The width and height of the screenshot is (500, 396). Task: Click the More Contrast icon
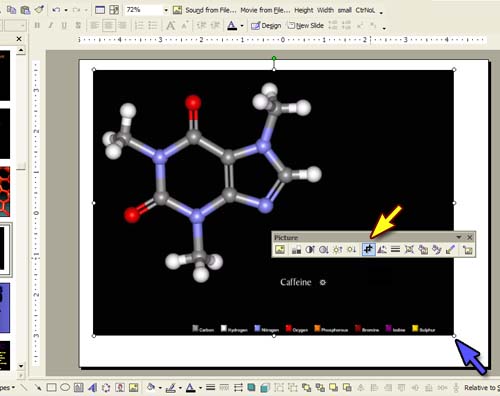coord(310,249)
